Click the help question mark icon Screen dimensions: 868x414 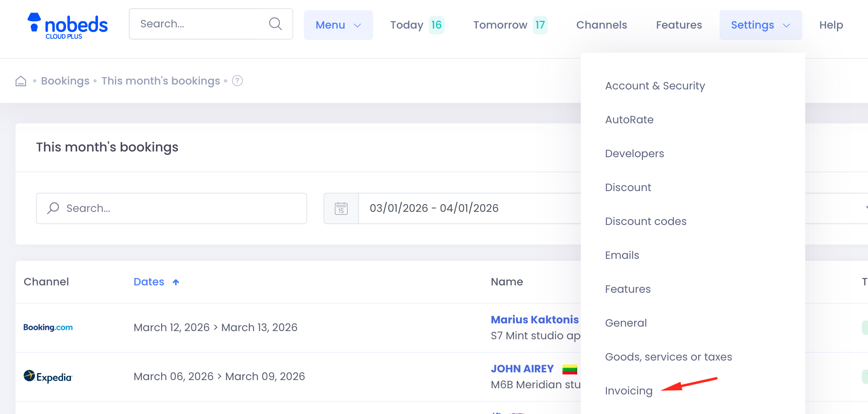pos(237,81)
